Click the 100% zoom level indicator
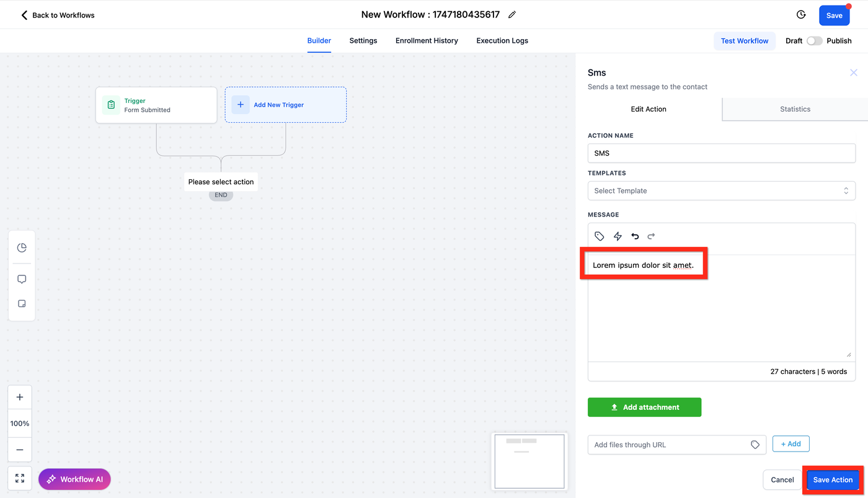 coord(20,424)
